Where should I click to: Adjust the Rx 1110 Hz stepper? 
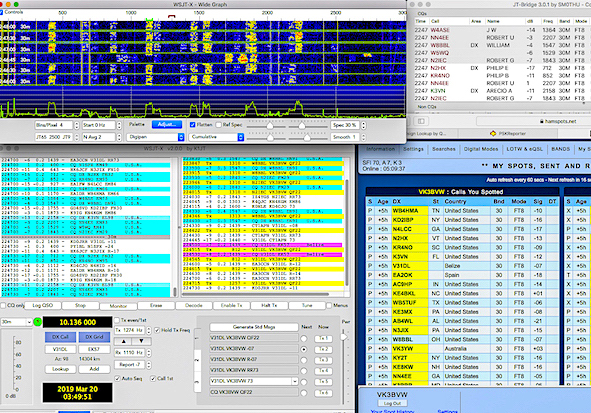(149, 353)
